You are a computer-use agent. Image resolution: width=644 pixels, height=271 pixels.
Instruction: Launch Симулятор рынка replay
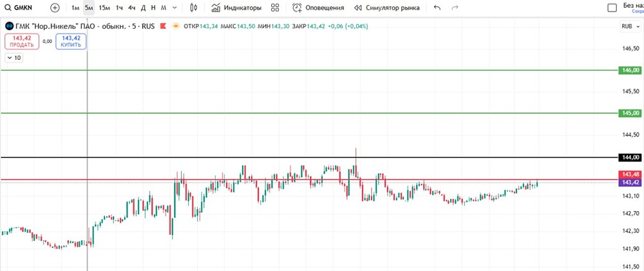[387, 7]
